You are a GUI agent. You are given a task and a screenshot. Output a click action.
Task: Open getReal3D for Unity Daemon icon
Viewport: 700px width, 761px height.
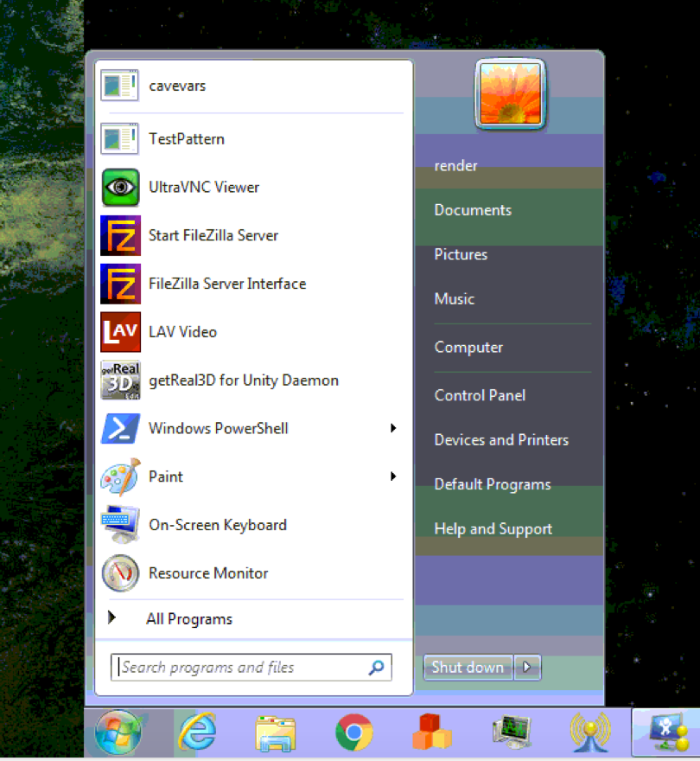pyautogui.click(x=120, y=380)
